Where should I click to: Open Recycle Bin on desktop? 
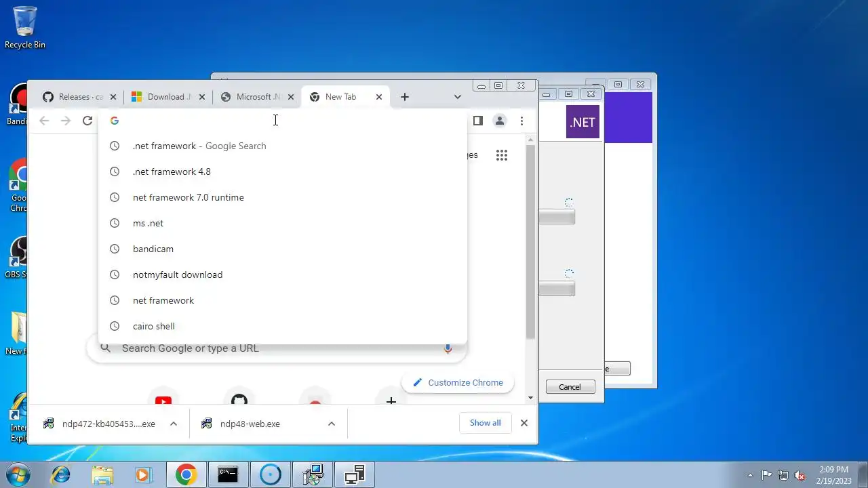[x=25, y=28]
